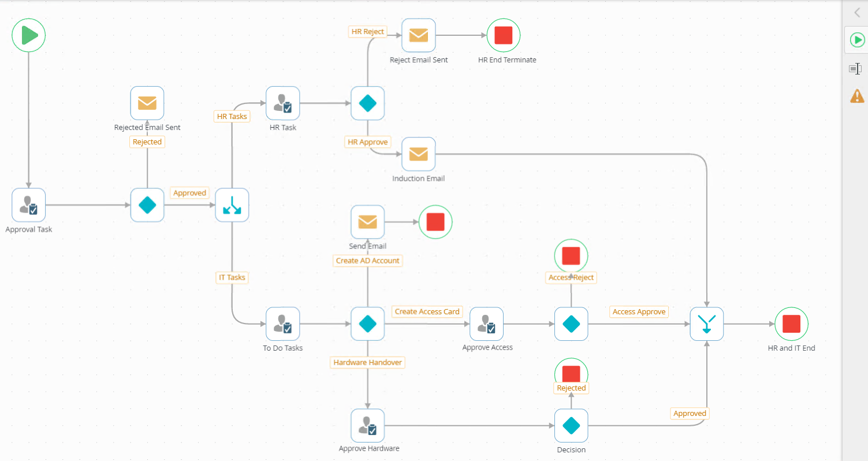
Task: Expand the collapsed side panel chevron
Action: 857,13
